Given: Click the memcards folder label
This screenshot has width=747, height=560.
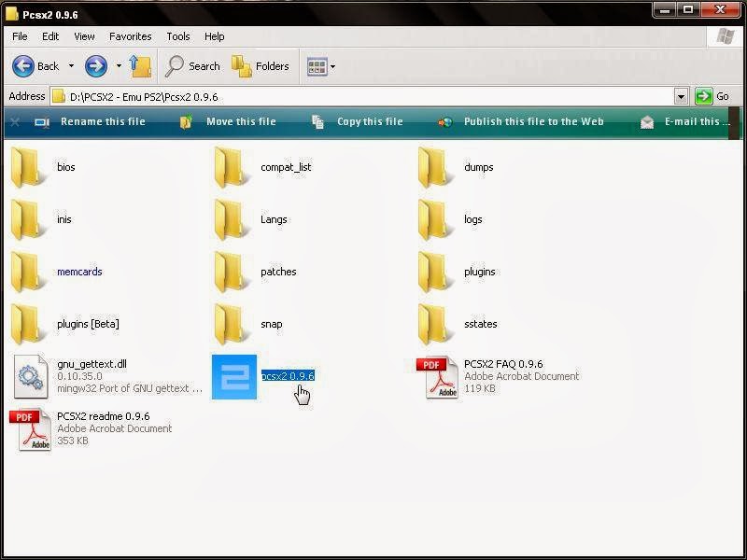Looking at the screenshot, I should tap(79, 272).
